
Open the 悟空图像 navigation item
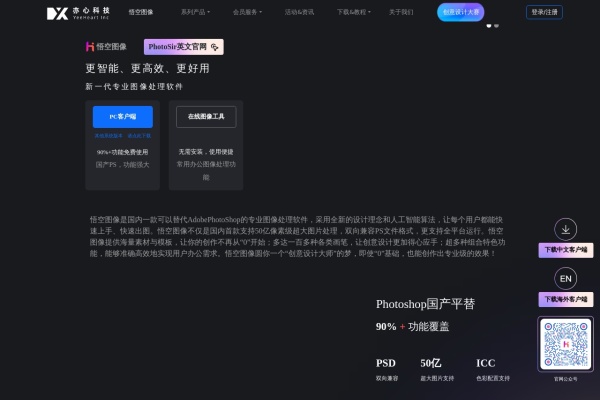point(141,12)
